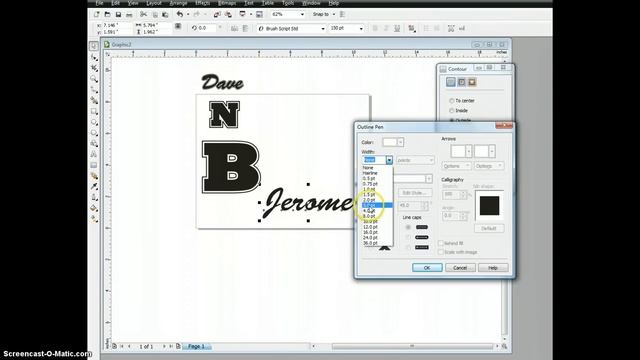Screen dimensions: 640x360
Task: Click the Print icon in the toolbar
Action: click(129, 14)
